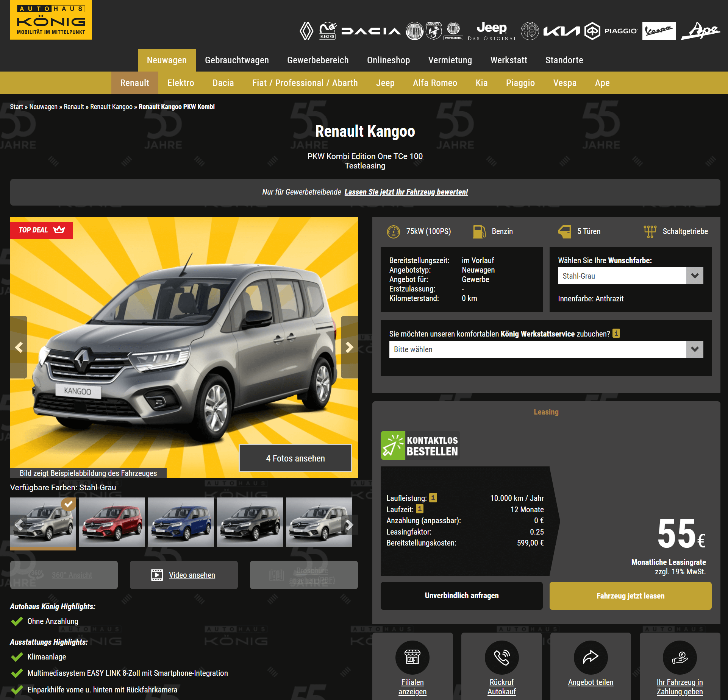Open the Gebrauchtwagen menu item
The image size is (728, 700).
point(237,60)
